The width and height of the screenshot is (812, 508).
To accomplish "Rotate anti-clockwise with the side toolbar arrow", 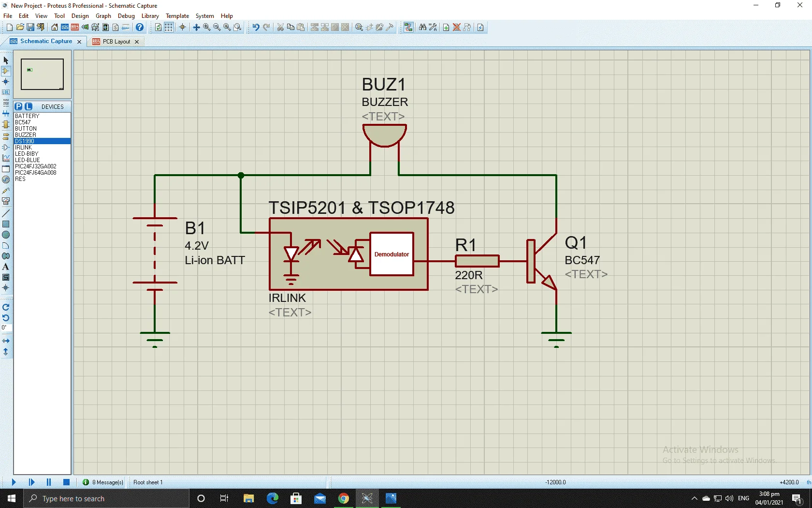I will click(x=6, y=318).
